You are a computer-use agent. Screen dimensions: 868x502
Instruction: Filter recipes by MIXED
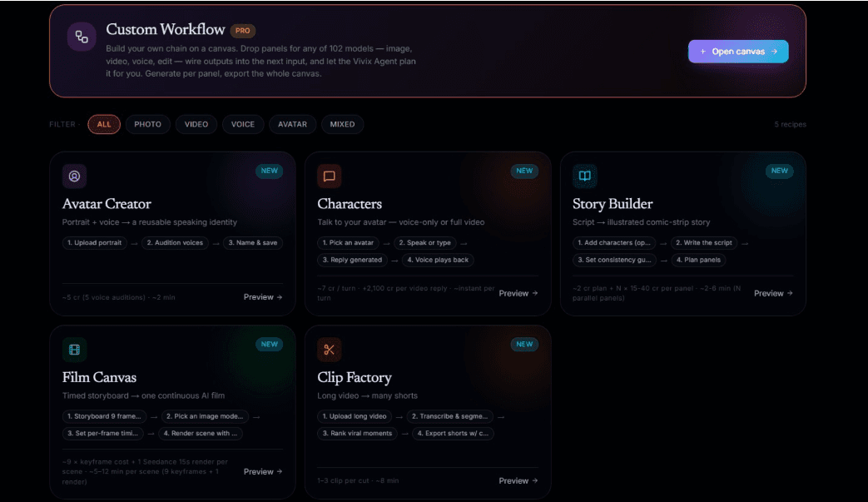click(x=342, y=124)
